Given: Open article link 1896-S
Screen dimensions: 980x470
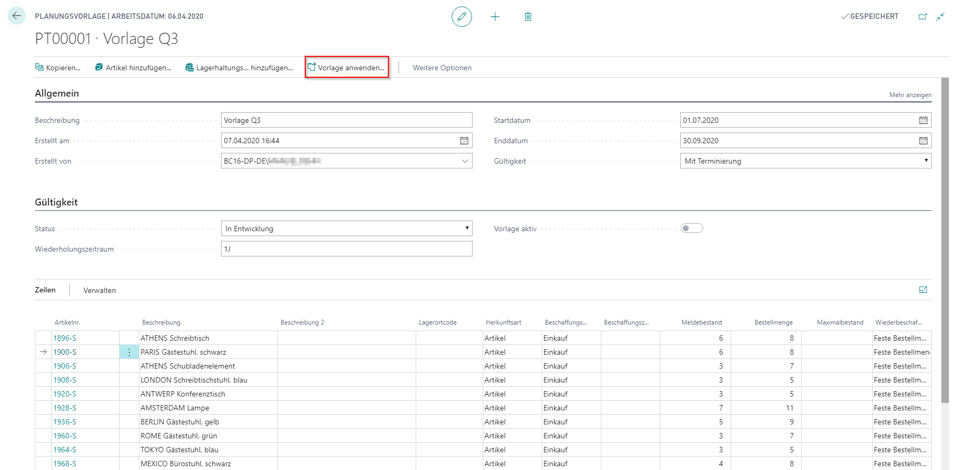Looking at the screenshot, I should [x=65, y=338].
